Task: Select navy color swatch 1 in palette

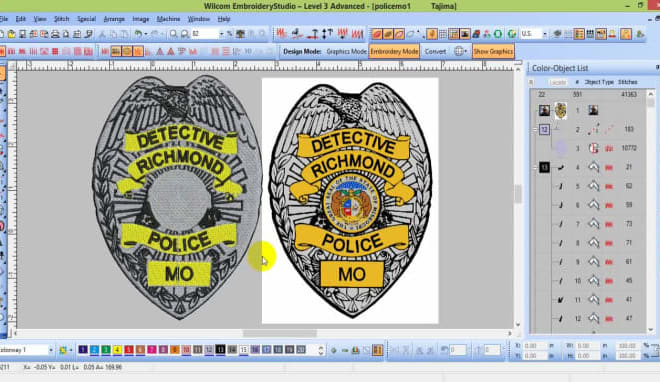Action: coord(83,350)
